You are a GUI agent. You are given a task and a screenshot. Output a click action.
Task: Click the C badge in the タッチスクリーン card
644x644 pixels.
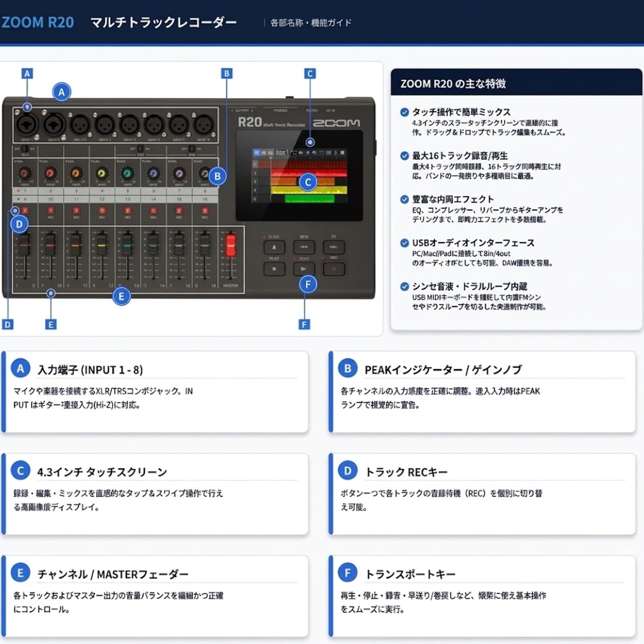(20, 471)
